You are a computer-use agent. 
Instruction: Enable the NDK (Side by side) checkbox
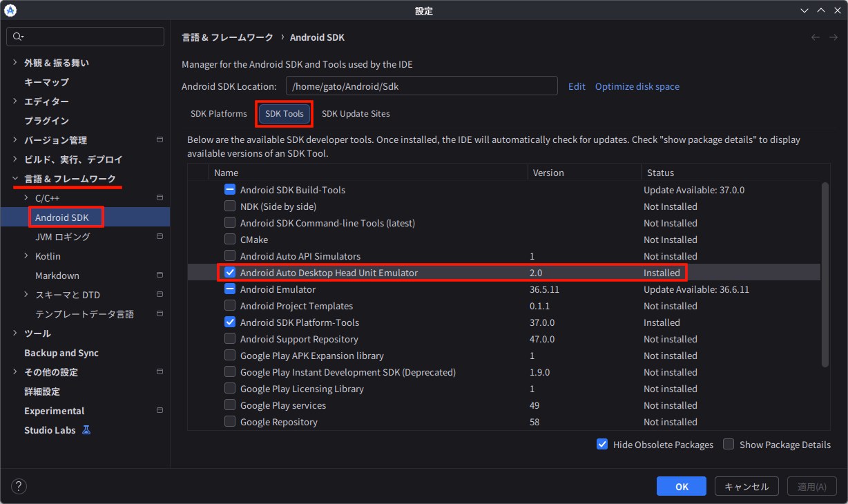(x=230, y=206)
